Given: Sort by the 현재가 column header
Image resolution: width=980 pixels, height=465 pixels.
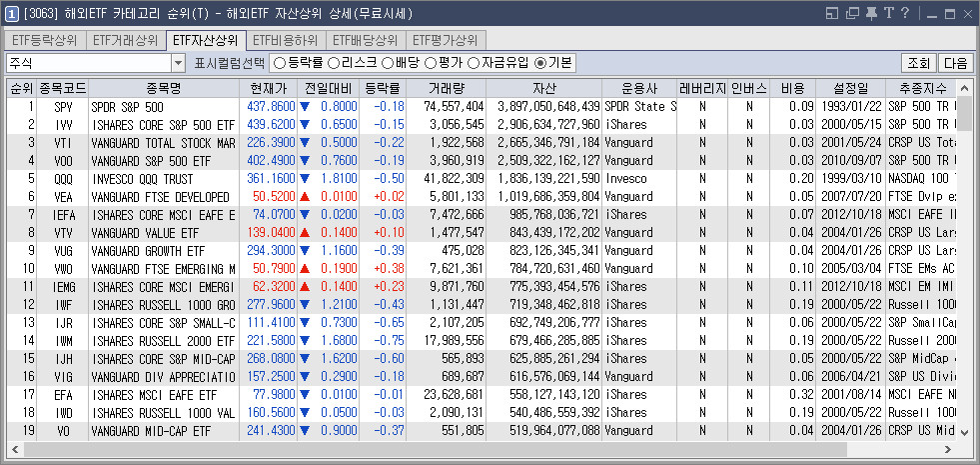Looking at the screenshot, I should (268, 88).
